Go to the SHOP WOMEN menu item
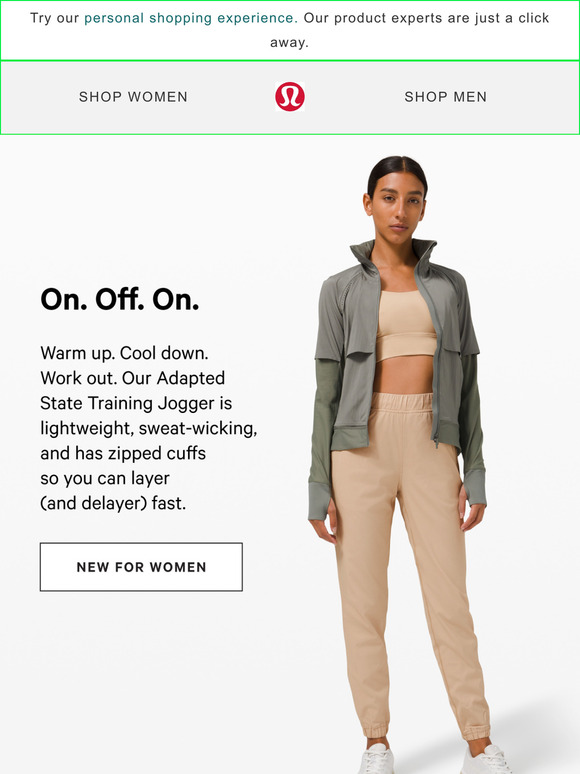This screenshot has width=580, height=774. coord(133,97)
